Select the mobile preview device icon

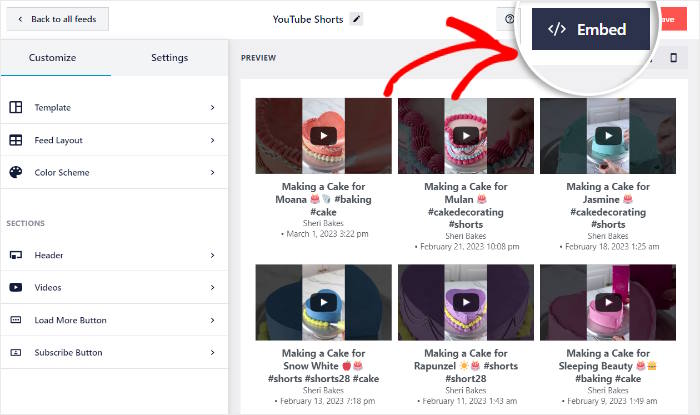tap(673, 58)
